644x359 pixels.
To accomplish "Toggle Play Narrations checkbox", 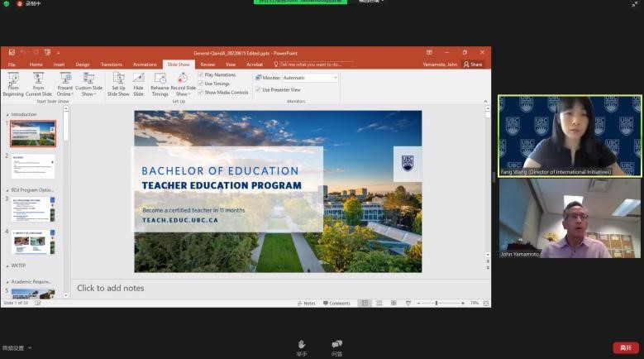I will [x=201, y=75].
